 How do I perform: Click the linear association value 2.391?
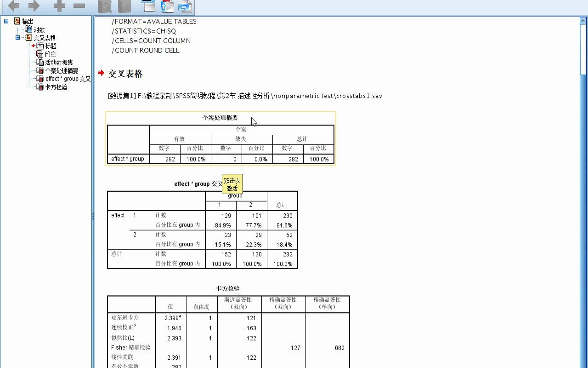(x=174, y=358)
